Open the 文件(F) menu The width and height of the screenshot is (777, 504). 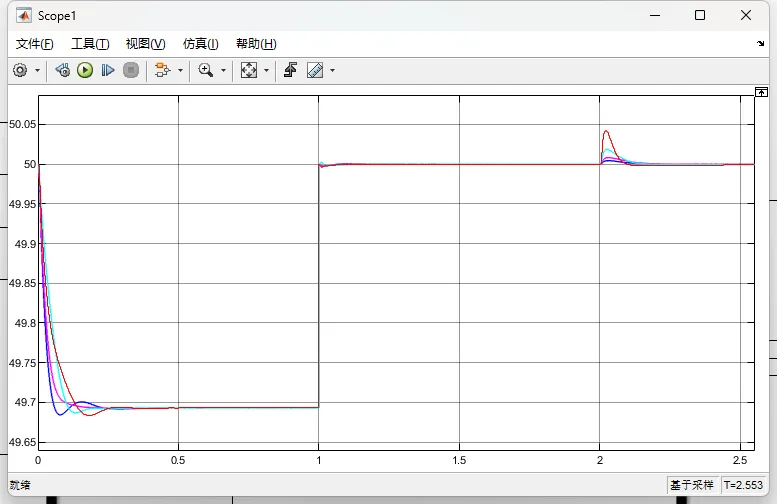click(x=35, y=44)
